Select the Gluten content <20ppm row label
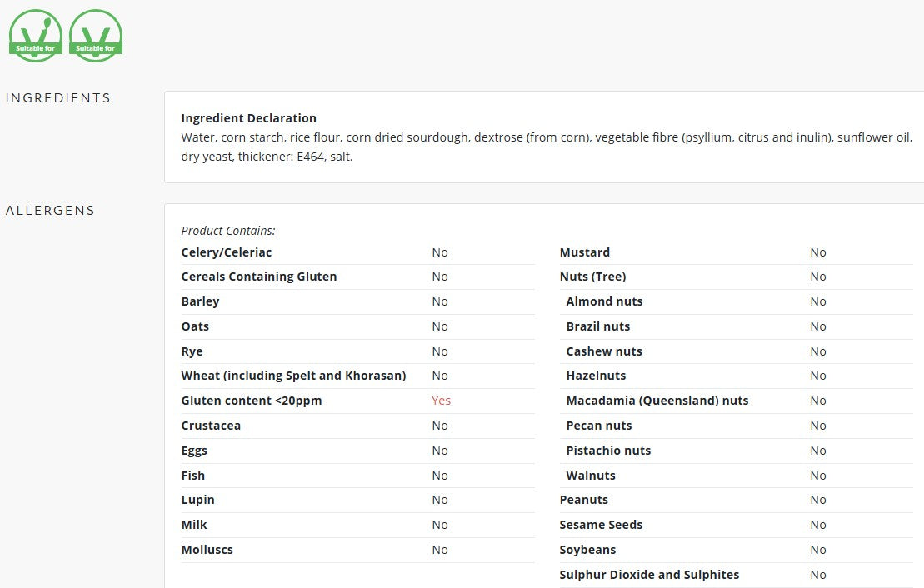Screen dimensions: 924x588 click(252, 401)
